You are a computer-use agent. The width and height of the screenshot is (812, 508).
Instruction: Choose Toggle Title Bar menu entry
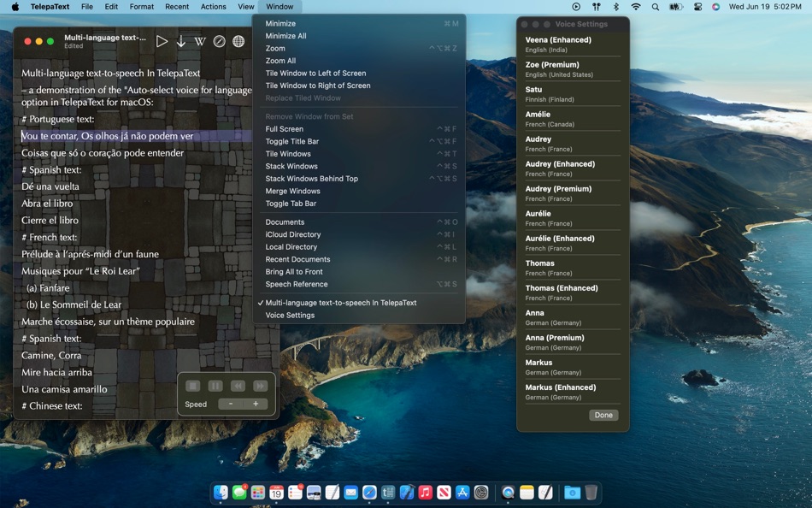point(292,141)
